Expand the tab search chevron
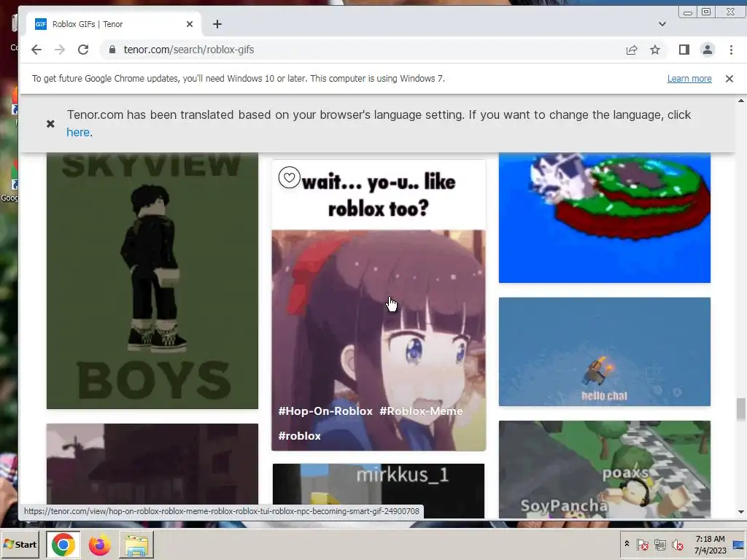Screen dimensions: 747x560 coord(662,24)
